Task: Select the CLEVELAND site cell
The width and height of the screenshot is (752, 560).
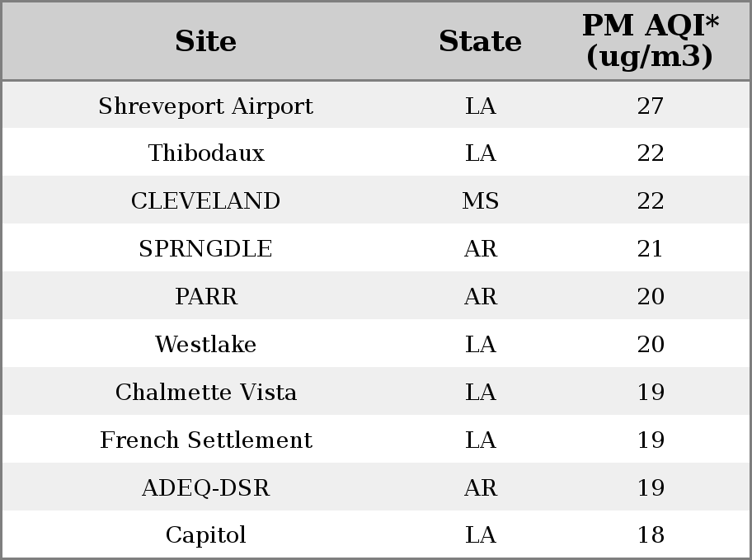Action: [x=206, y=200]
